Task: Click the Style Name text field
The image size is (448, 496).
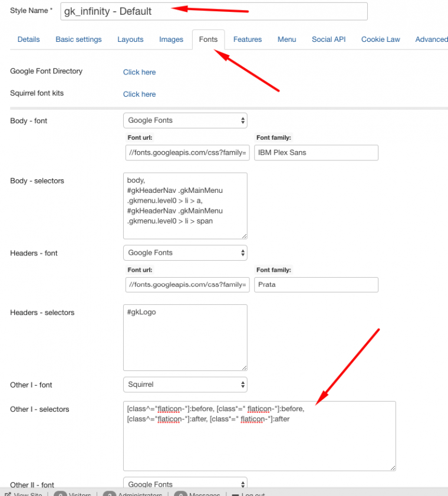Action: [213, 11]
